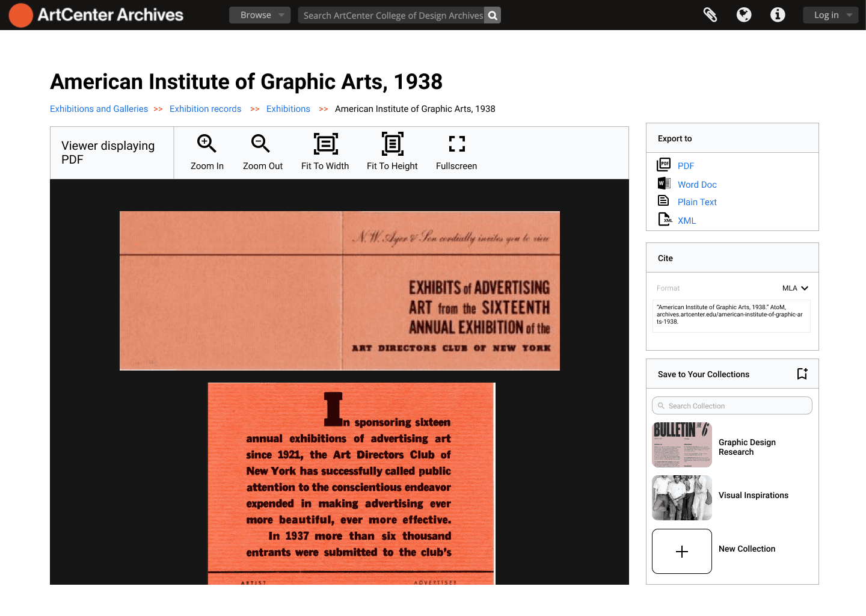Viewport: 866px width, 616px height.
Task: Export record as Plain Text
Action: pyautogui.click(x=697, y=202)
